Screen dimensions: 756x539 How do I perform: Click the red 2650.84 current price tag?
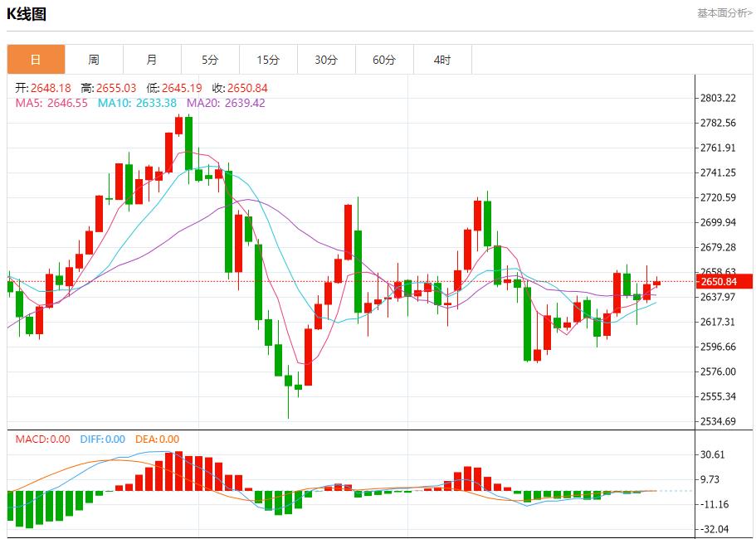point(724,282)
